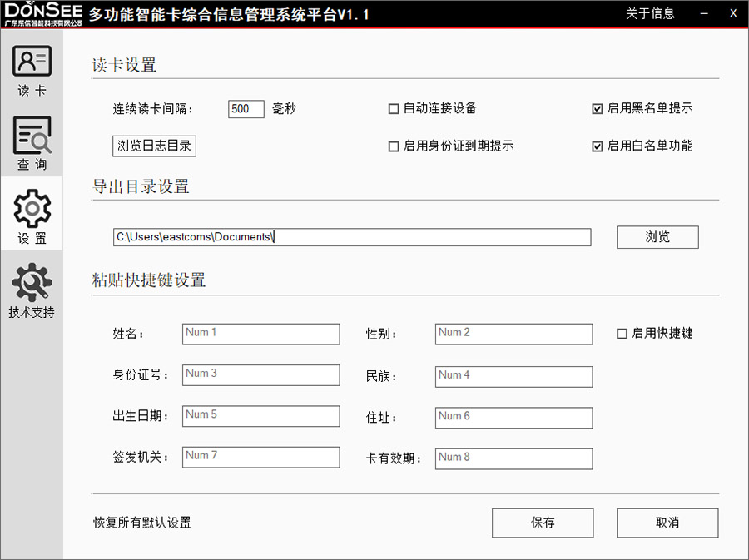
Task: Enable the 自动连接设备 checkbox
Action: click(393, 108)
